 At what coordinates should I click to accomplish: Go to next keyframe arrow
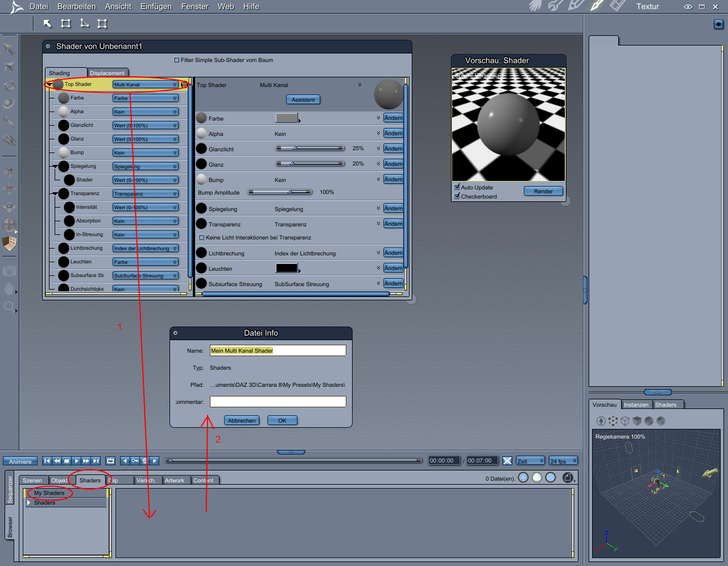(154, 461)
